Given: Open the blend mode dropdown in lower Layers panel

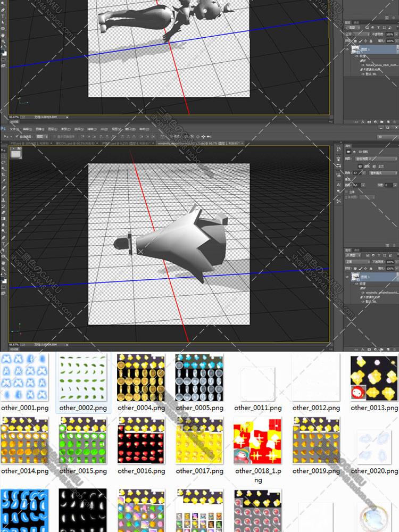Looking at the screenshot, I should 358,262.
